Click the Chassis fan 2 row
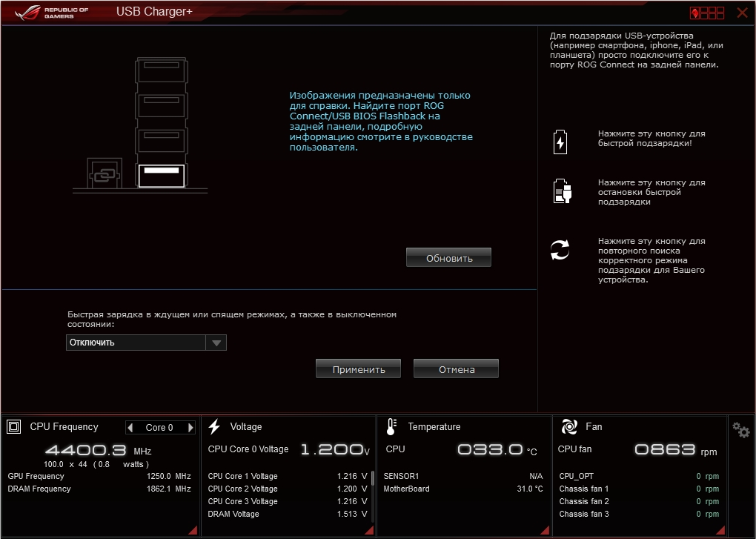756x539 pixels. [639, 501]
